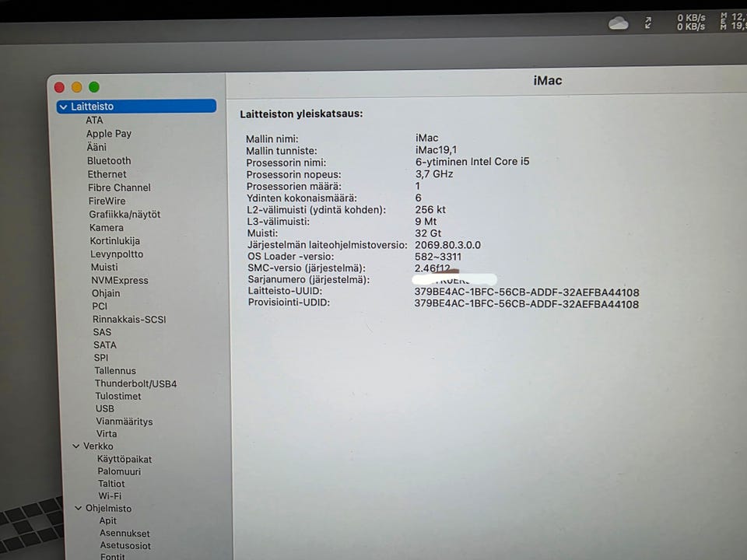Screen dimensions: 747x560
Task: Click the Mallin tunniste value iMac19,1
Action: coord(436,150)
